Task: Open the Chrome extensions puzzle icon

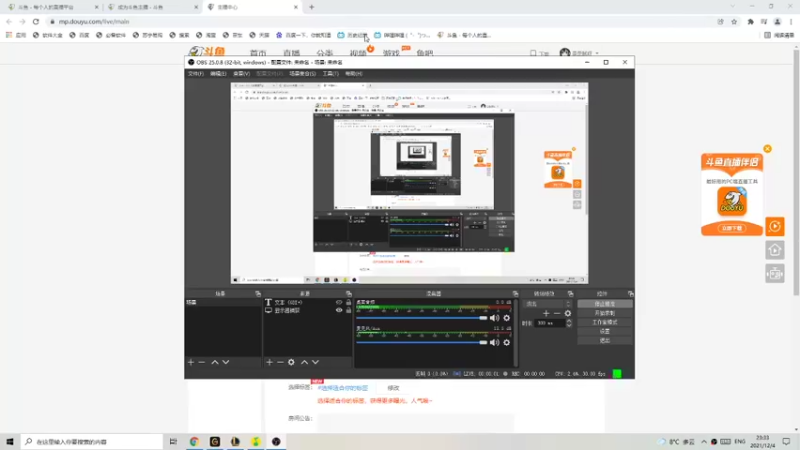Action: click(751, 21)
